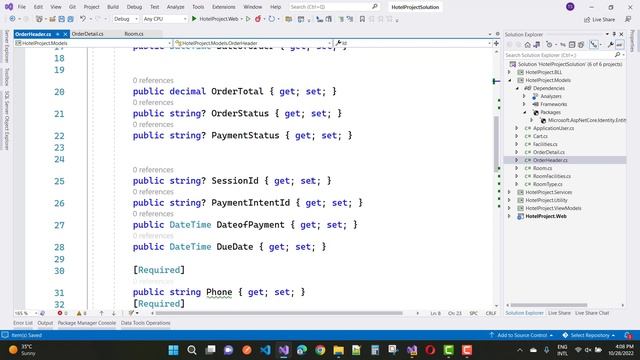Collapse the Dependencies node

coord(517,88)
